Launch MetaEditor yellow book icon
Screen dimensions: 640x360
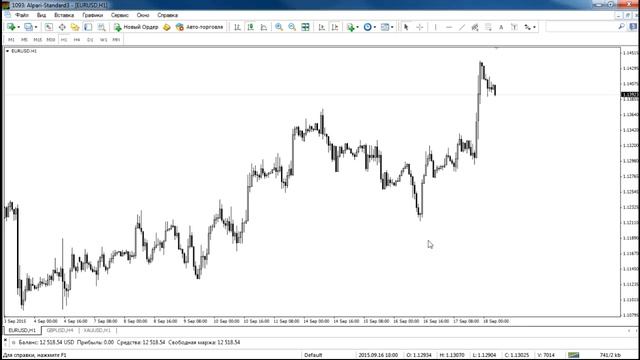(167, 27)
